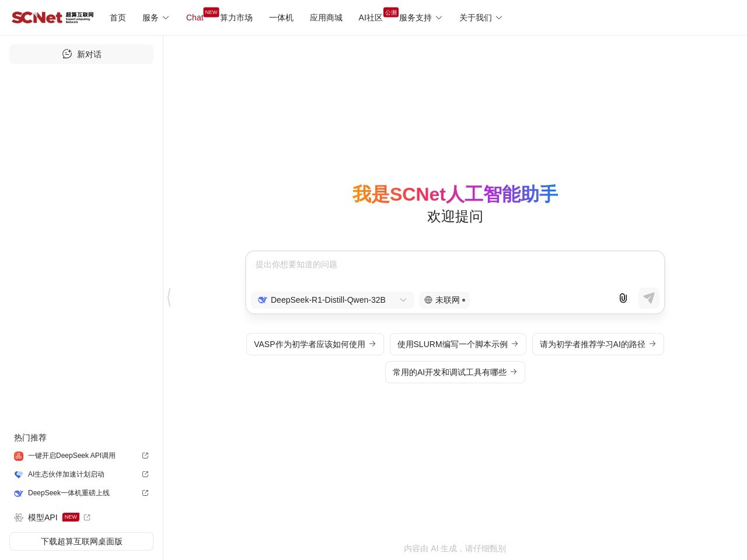This screenshot has height=560, width=747.
Task: Open the Chat tab in navigation
Action: point(195,17)
